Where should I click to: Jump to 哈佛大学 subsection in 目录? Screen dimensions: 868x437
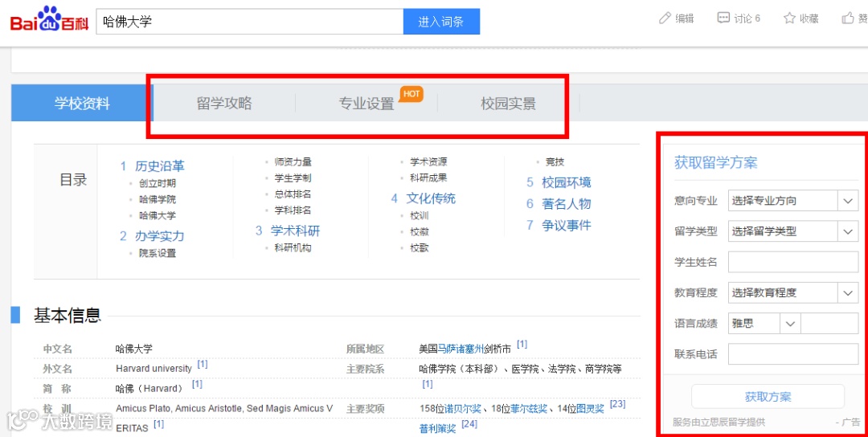point(158,215)
